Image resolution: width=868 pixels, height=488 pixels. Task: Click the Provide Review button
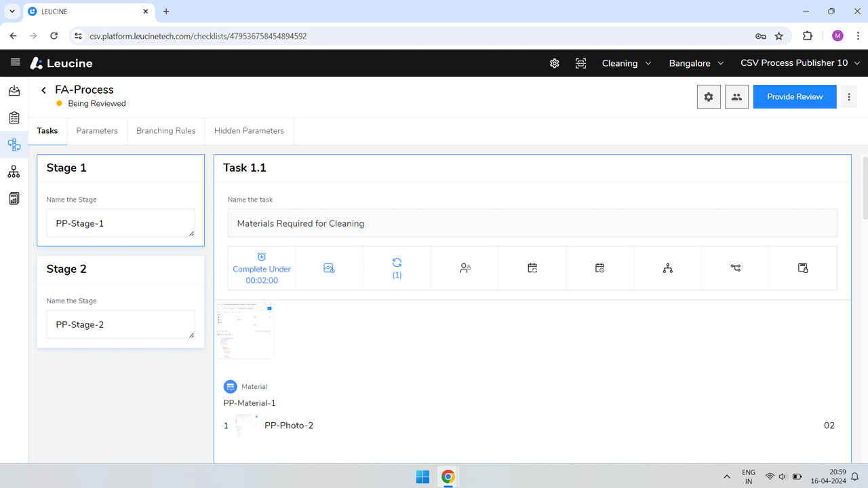coord(795,97)
